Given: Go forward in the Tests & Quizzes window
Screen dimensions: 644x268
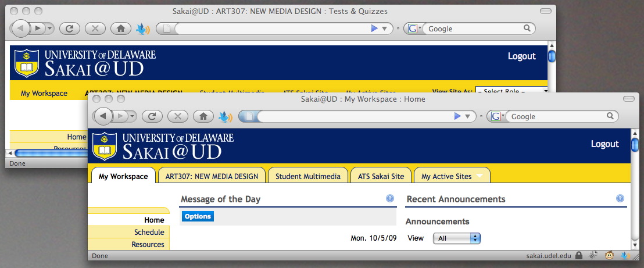Looking at the screenshot, I should pos(38,28).
